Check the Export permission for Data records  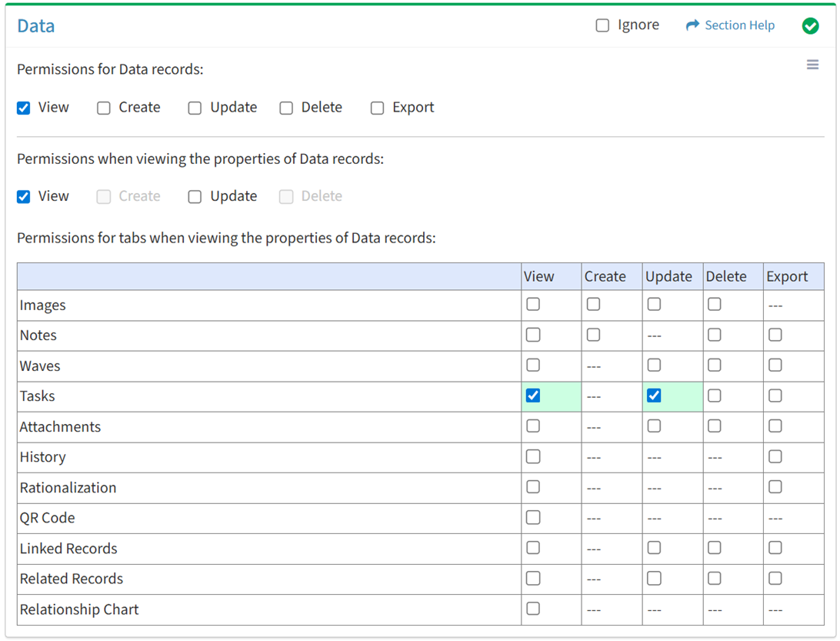tap(377, 108)
